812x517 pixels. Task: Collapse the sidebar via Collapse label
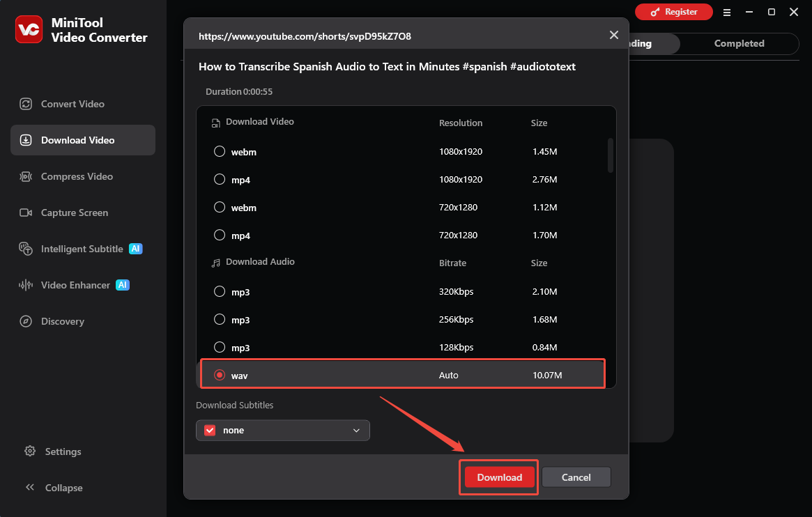tap(63, 488)
